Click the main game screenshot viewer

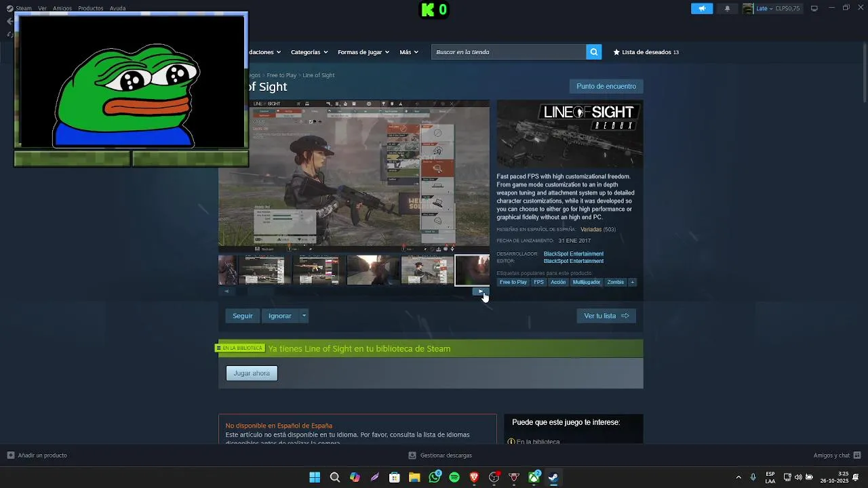tap(354, 176)
